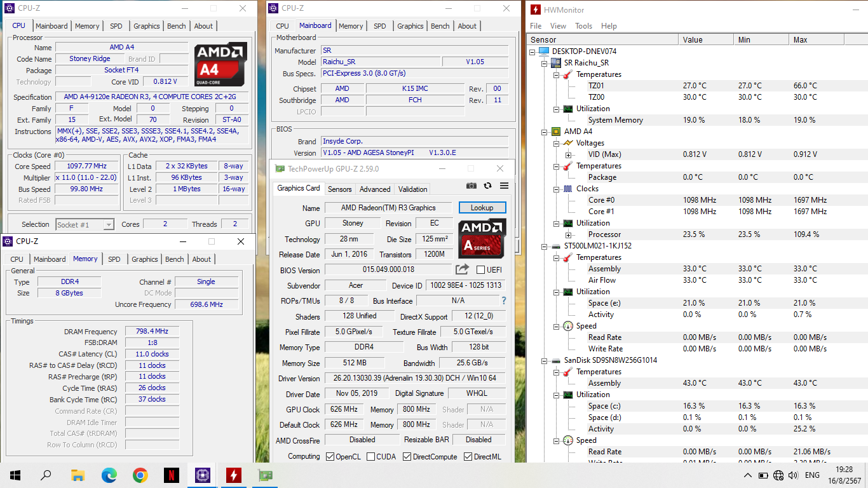
Task: Click the CPU chip icon beside AMD A4
Action: coord(555,131)
